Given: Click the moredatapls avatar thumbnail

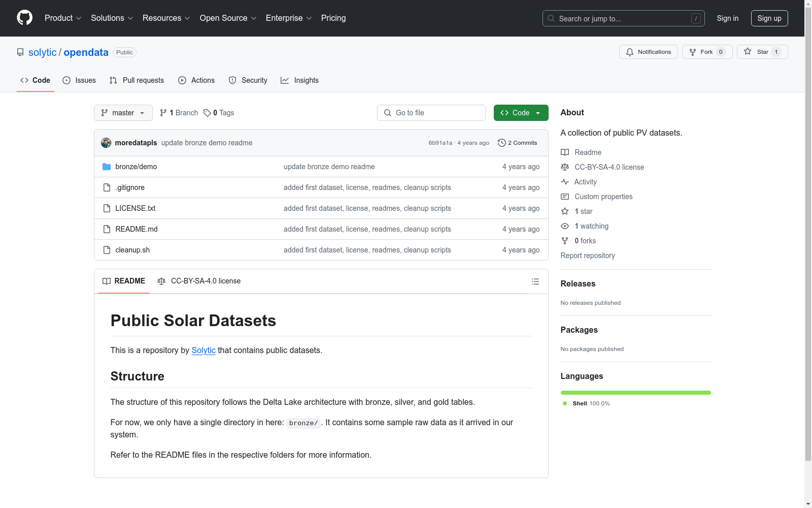Looking at the screenshot, I should (x=106, y=143).
